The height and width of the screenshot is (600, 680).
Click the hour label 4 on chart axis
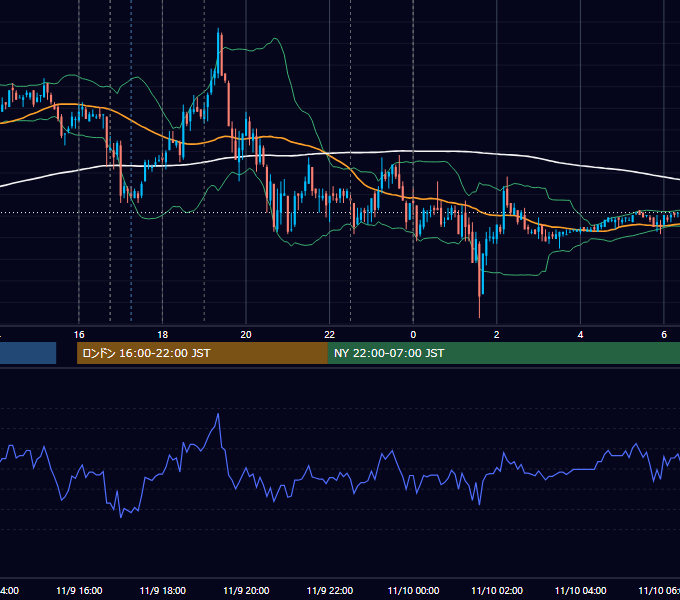pyautogui.click(x=580, y=335)
